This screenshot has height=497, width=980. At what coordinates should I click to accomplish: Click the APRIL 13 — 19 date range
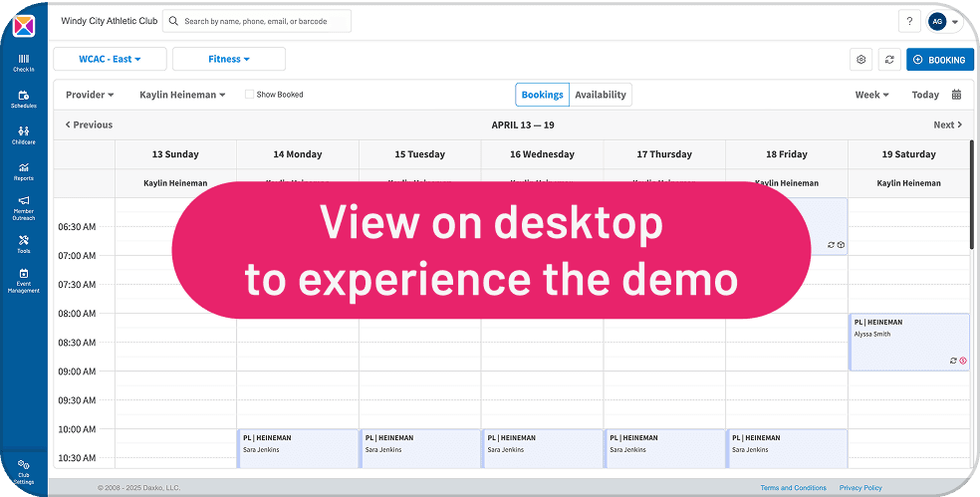523,124
